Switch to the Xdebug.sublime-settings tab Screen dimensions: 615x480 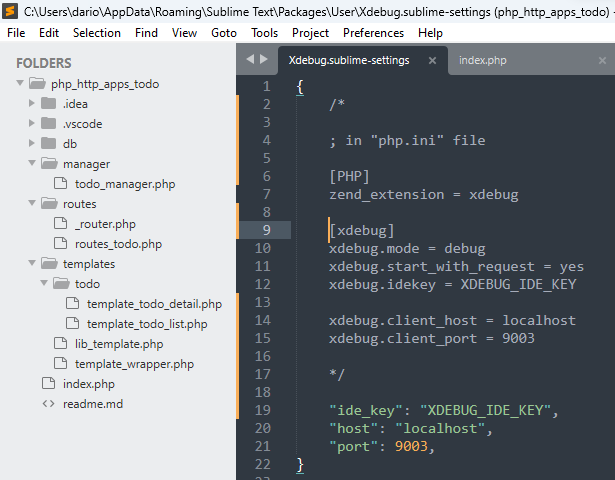tap(349, 60)
